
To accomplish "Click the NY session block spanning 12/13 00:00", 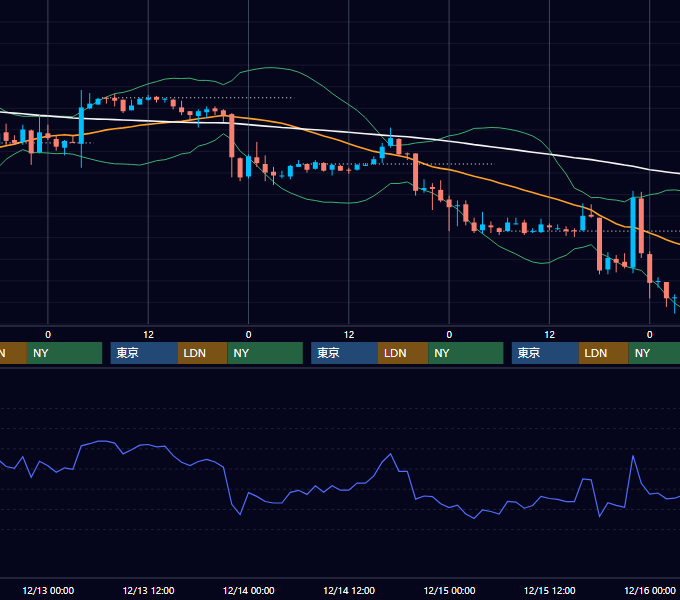I will [x=64, y=353].
